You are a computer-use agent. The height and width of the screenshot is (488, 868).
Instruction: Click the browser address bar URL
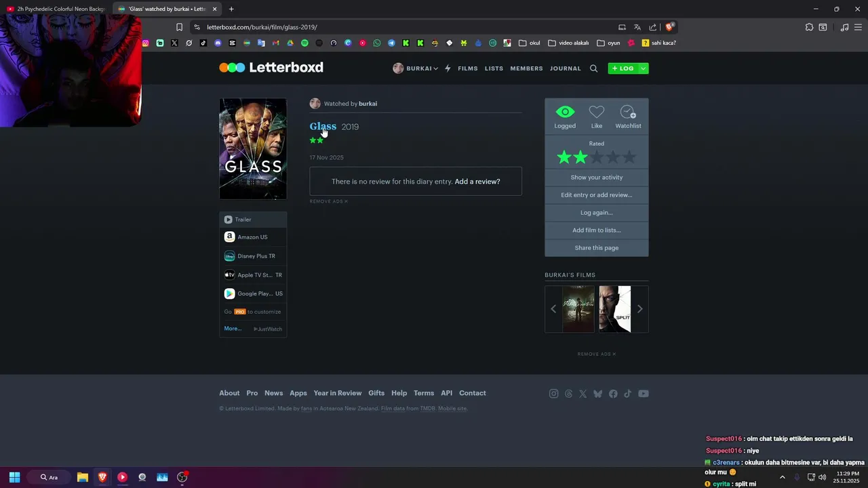(x=262, y=27)
